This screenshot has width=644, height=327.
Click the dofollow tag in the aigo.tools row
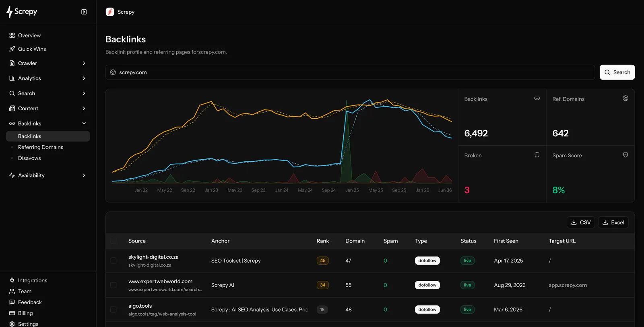(x=427, y=310)
